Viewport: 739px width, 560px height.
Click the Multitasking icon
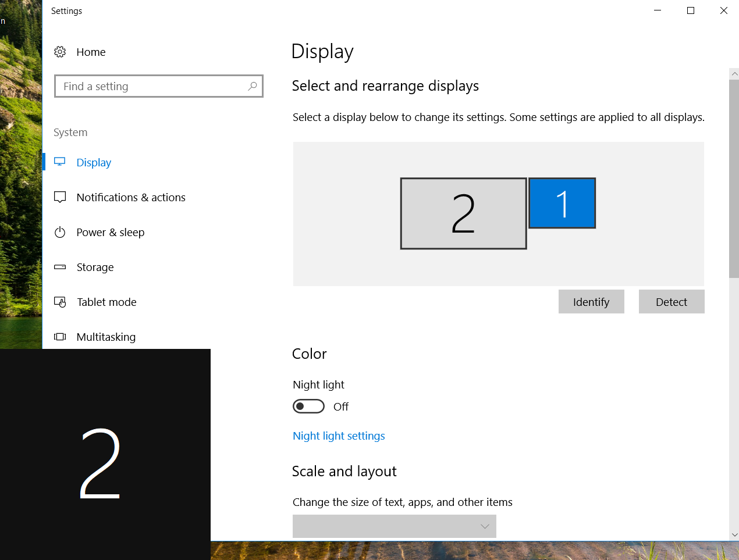click(60, 337)
